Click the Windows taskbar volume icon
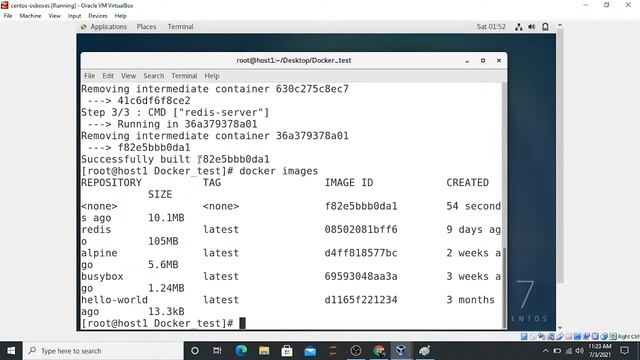This screenshot has height=360, width=640. tap(580, 351)
